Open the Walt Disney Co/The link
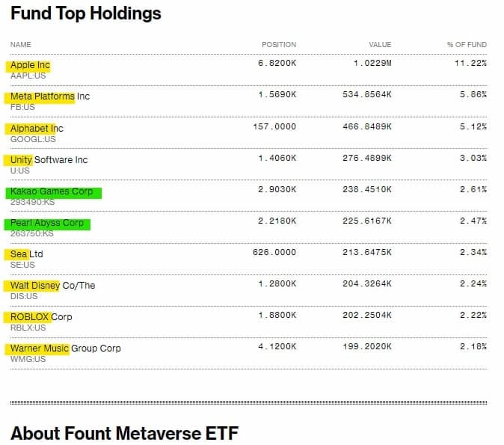Image resolution: width=504 pixels, height=445 pixels. 52,285
